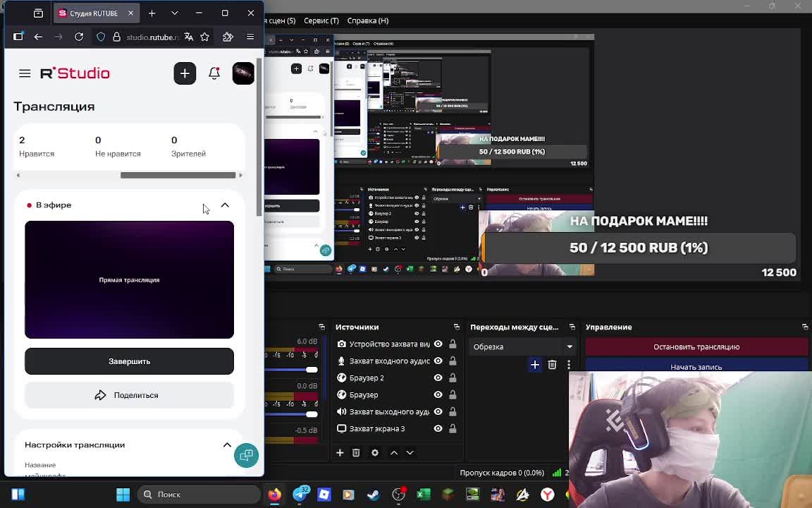812x508 pixels.
Task: Toggle the eye of the Браузер source
Action: 438,394
